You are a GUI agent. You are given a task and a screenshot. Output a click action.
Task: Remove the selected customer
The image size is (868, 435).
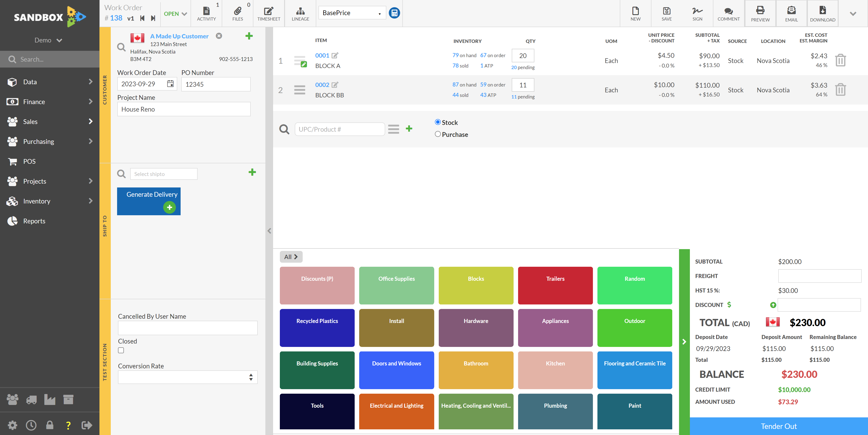click(219, 36)
